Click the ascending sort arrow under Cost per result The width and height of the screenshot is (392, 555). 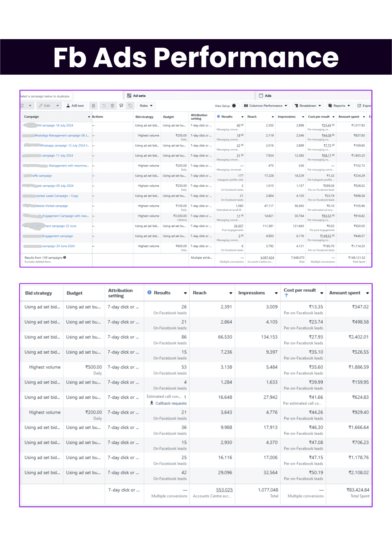(x=286, y=296)
